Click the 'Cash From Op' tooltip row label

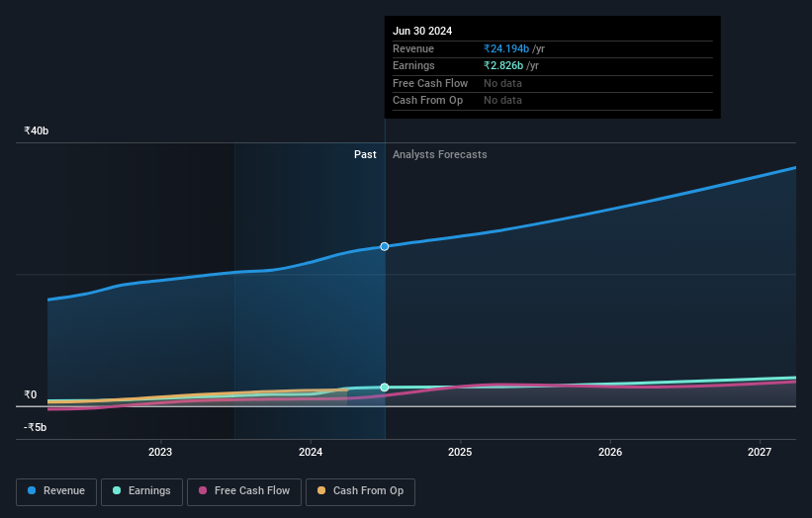[427, 101]
